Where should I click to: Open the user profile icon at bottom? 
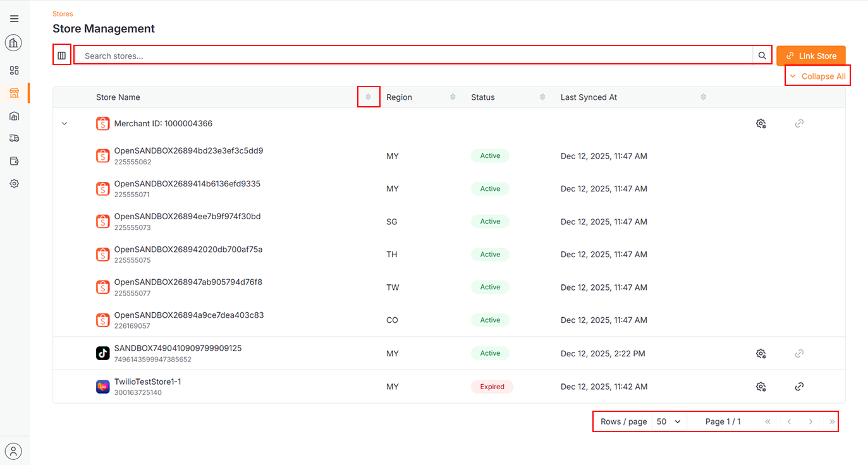tap(14, 450)
